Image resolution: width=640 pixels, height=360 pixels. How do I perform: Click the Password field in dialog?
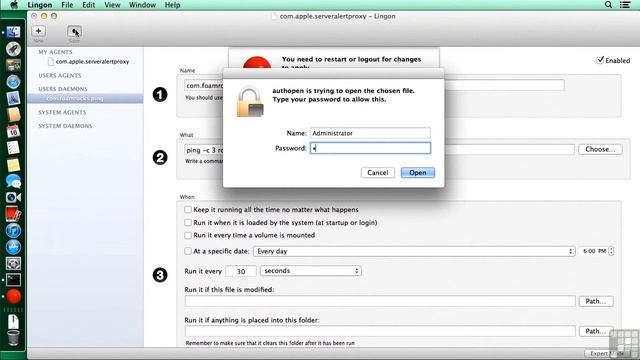pos(370,148)
